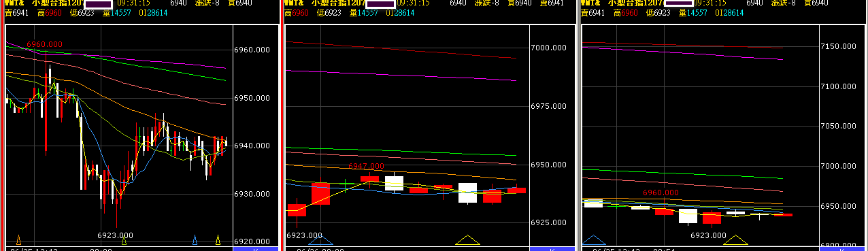Click the red 6947.000 high label in middle chart
The width and height of the screenshot is (868, 251).
[x=366, y=166]
